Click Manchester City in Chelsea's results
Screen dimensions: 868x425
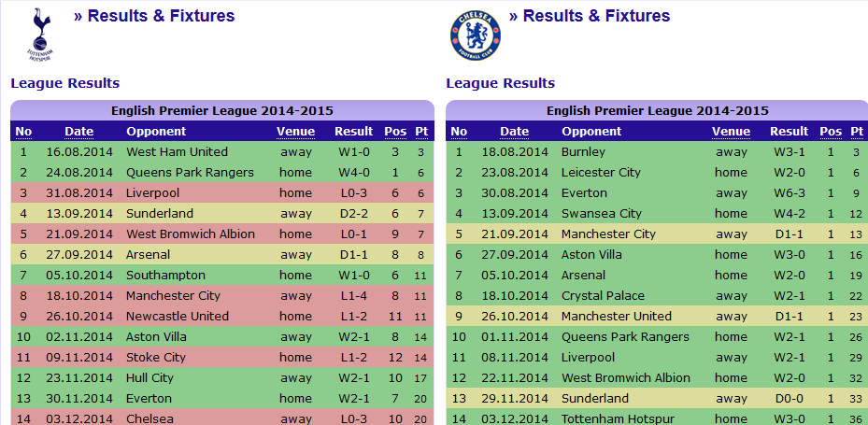(608, 234)
